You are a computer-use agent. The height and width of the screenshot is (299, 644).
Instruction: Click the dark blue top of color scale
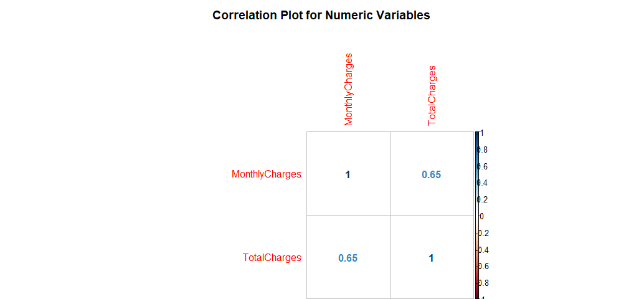[477, 136]
